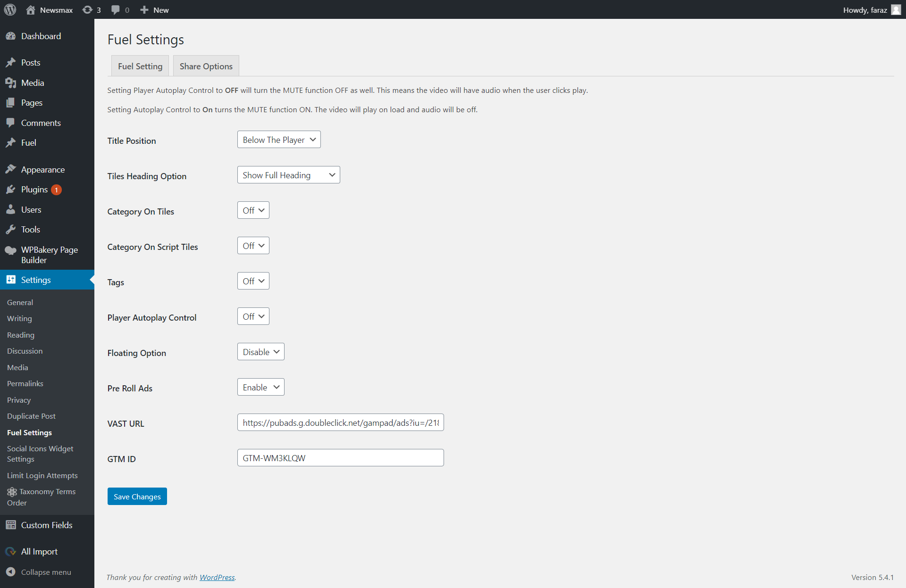
Task: Open the All Import menu item
Action: click(x=39, y=552)
